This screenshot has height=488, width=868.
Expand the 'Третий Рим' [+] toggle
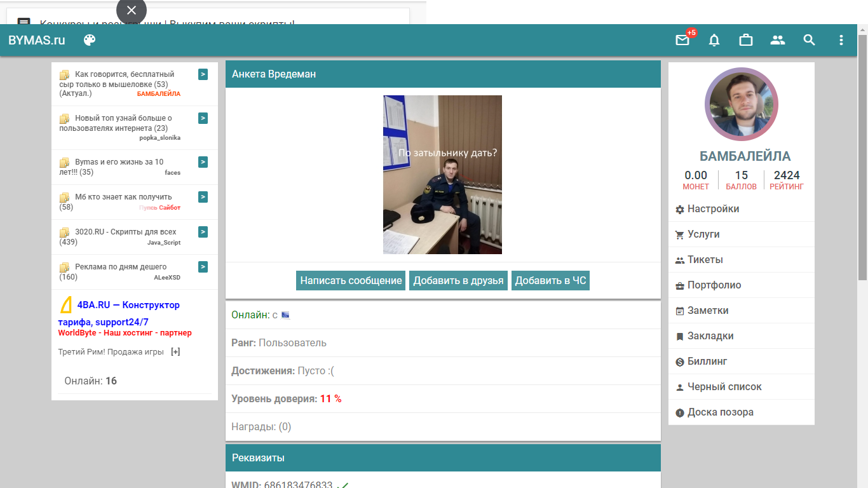tap(175, 352)
